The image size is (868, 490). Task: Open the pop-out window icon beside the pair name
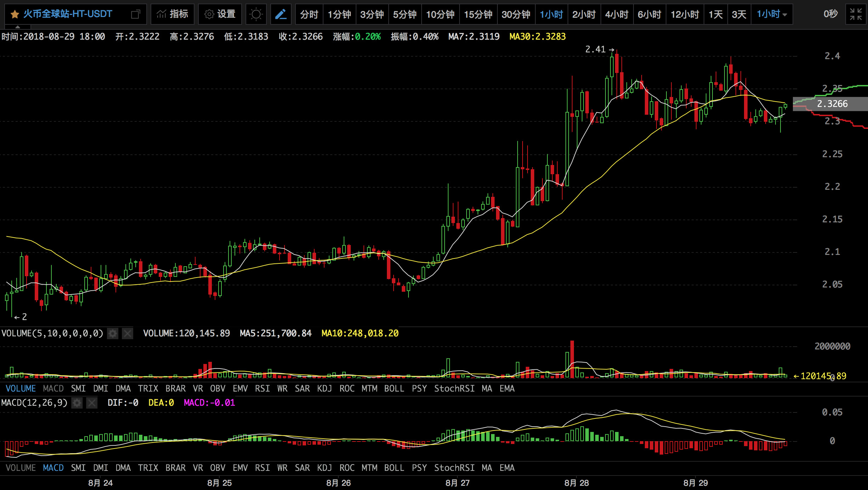[x=135, y=14]
